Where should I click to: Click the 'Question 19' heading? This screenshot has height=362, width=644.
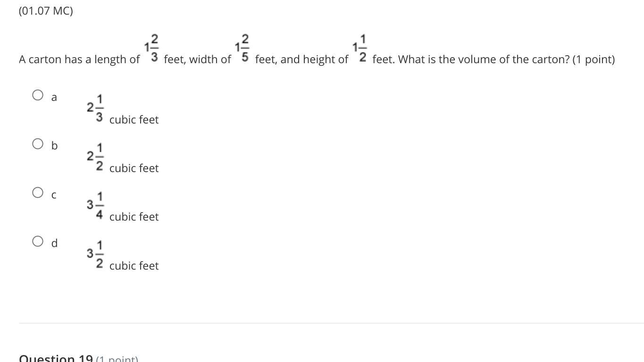[x=56, y=358]
